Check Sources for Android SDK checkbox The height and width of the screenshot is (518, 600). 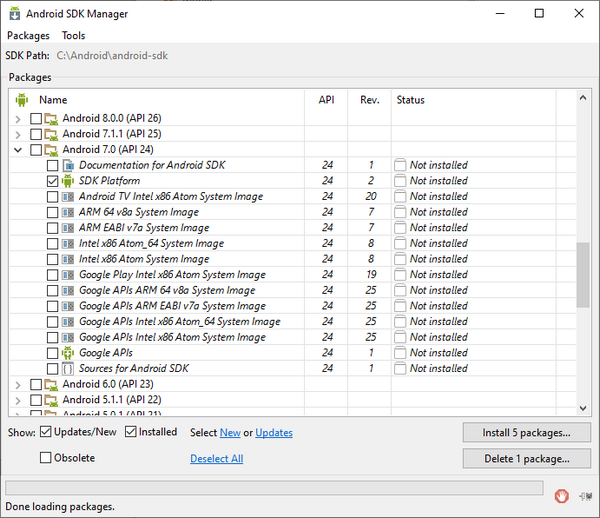(x=52, y=369)
